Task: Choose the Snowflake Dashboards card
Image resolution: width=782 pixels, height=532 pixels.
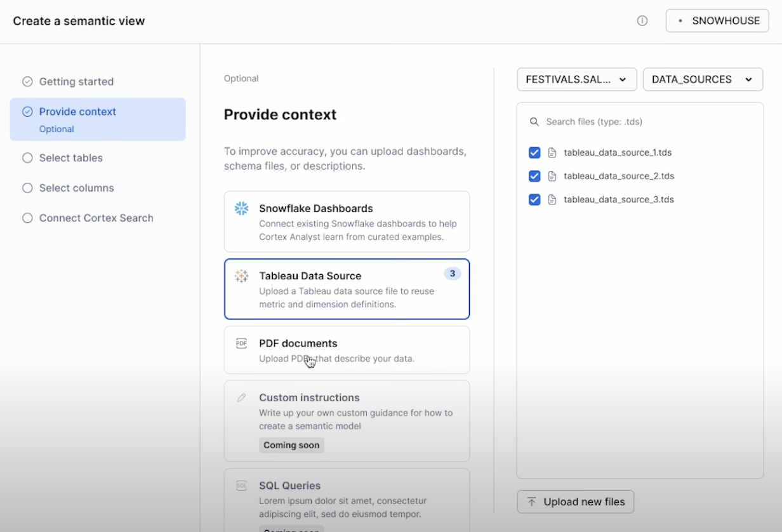Action: pos(347,222)
